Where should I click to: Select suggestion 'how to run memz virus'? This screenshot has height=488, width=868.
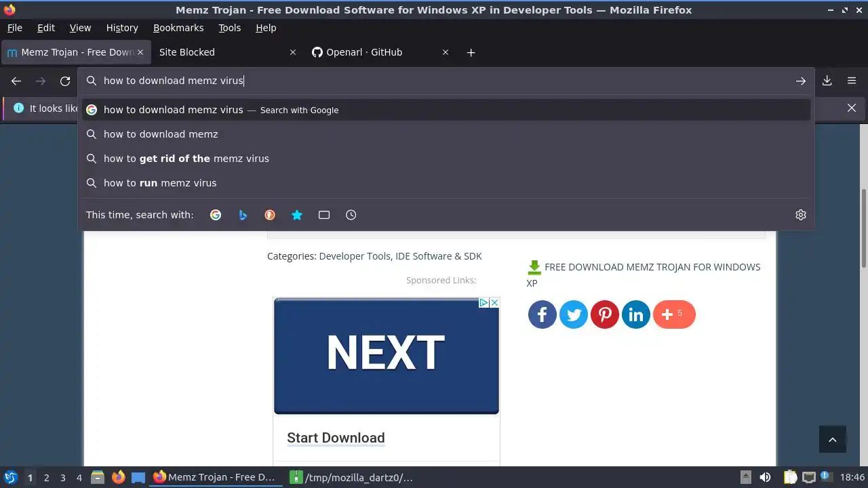[x=446, y=183]
